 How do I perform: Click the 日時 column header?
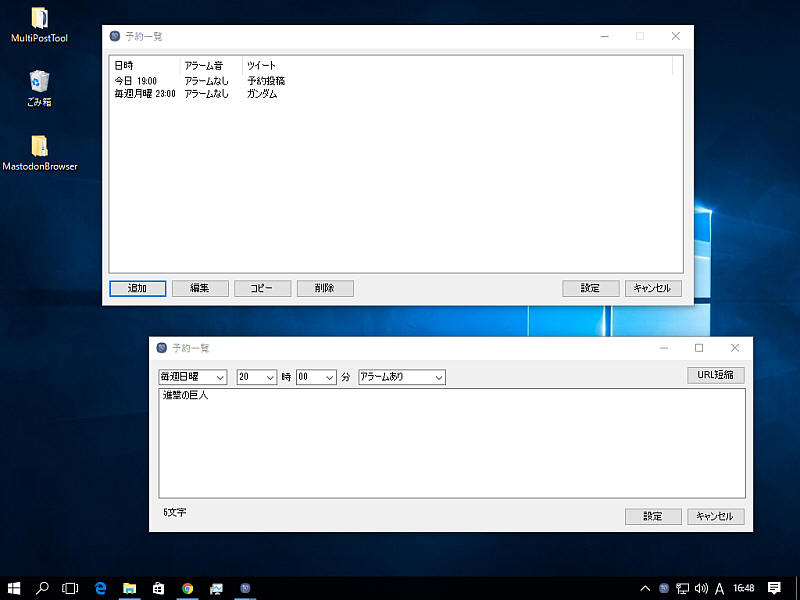point(145,66)
